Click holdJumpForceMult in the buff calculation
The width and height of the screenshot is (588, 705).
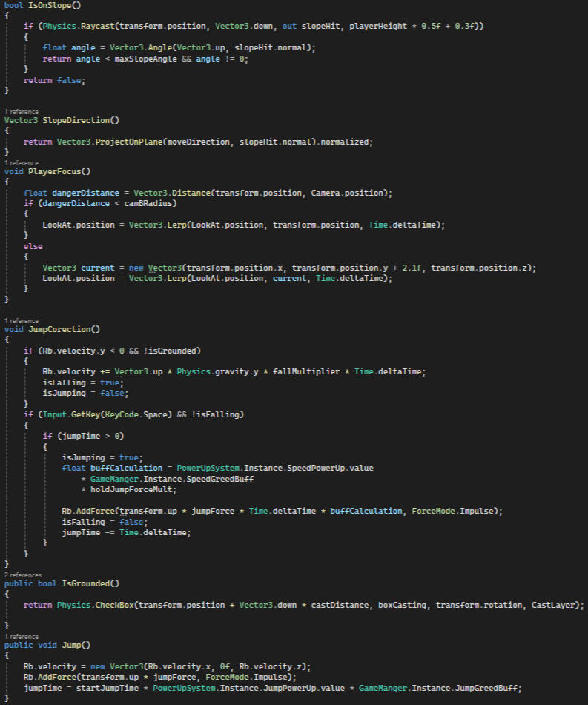133,489
